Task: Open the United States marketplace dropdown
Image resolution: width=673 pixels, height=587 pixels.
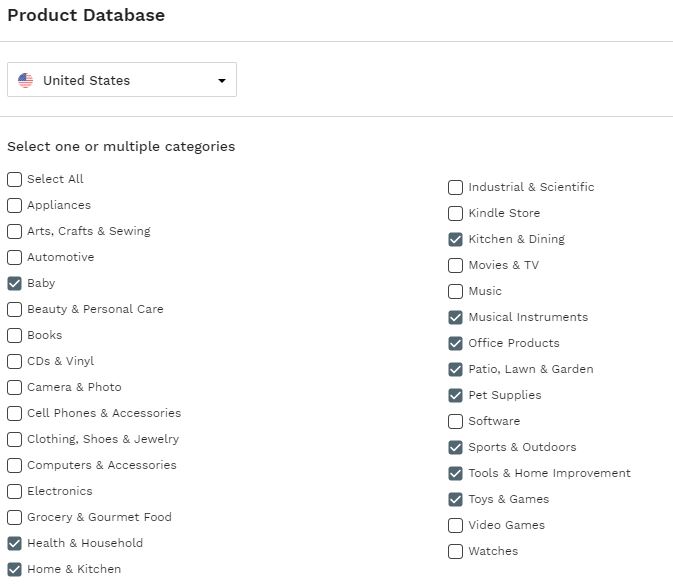Action: pos(121,79)
